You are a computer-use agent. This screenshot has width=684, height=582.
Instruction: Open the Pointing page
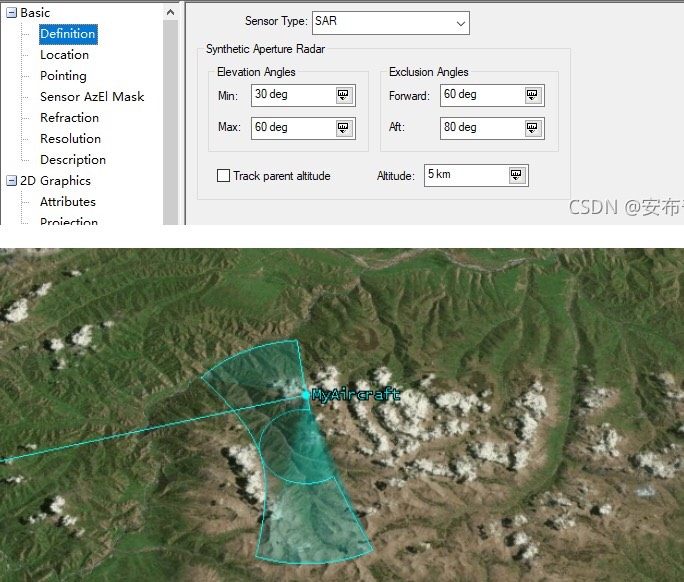[63, 76]
